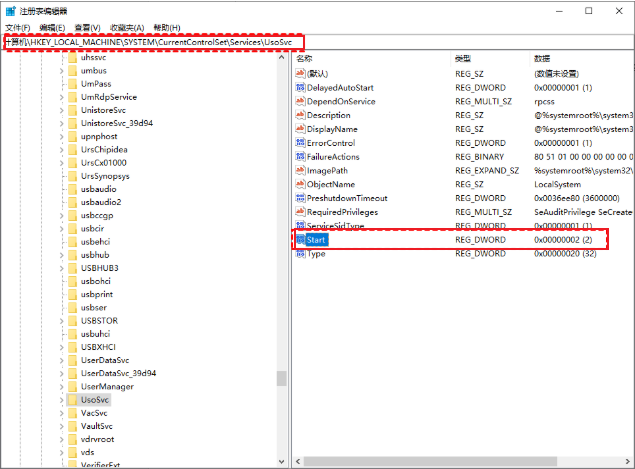Click the usbaudio folder icon
Viewport: 635px width, 469px height.
coord(72,189)
